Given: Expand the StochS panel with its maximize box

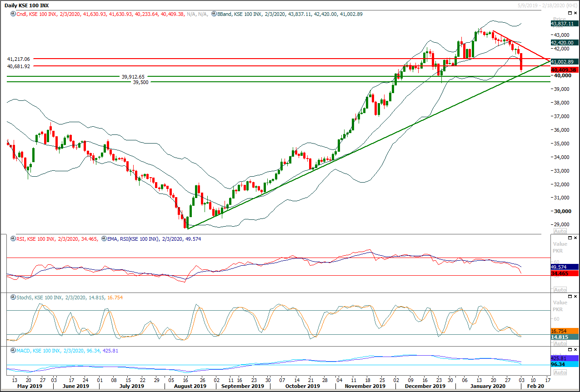Looking at the screenshot, I should [570, 296].
